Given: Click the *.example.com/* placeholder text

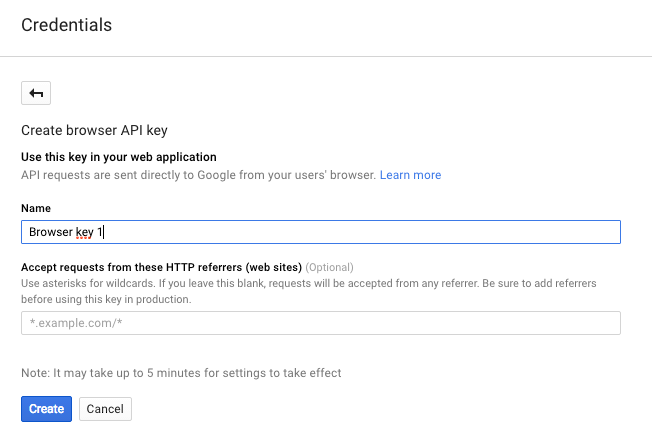Looking at the screenshot, I should pos(76,323).
